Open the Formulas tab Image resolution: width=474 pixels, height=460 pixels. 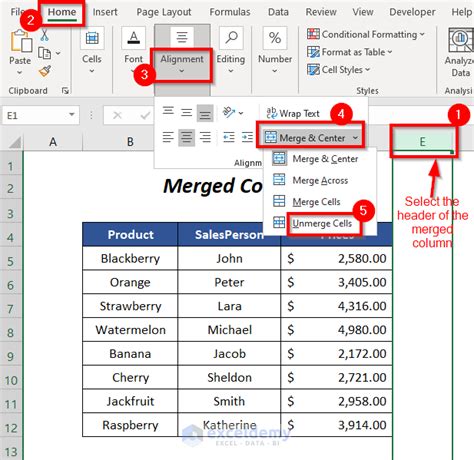(x=230, y=12)
